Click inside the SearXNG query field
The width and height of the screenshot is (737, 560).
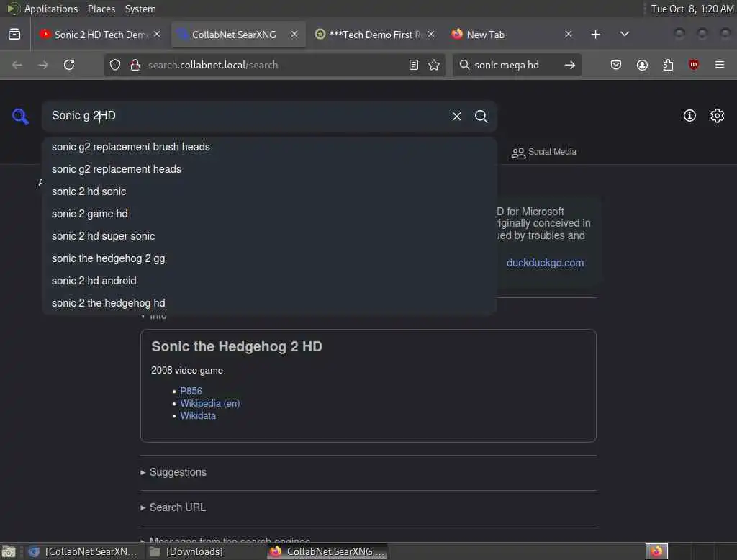pos(245,116)
